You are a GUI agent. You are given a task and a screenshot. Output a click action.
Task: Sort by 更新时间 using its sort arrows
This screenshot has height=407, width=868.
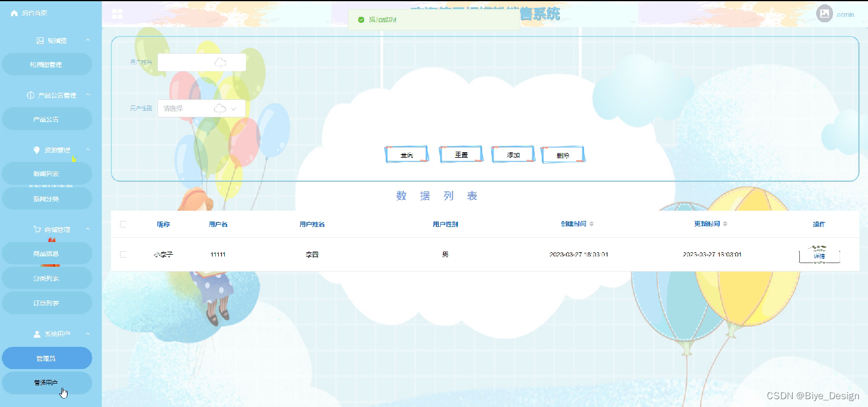click(725, 224)
